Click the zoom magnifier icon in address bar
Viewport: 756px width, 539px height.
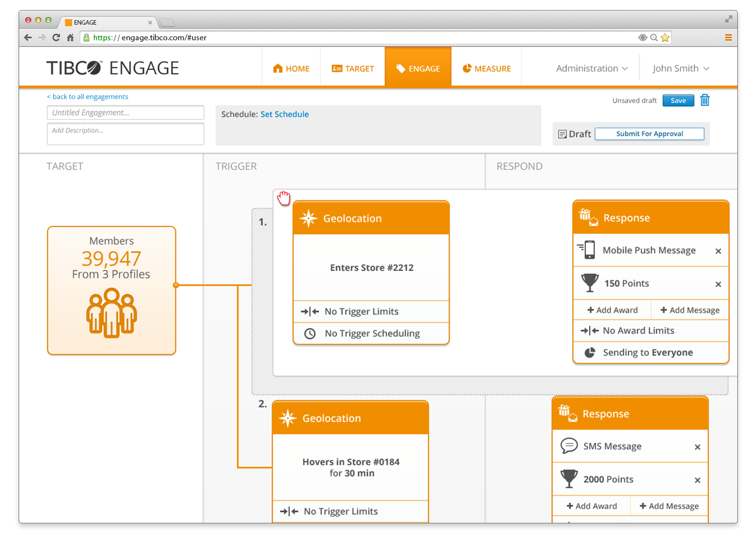click(x=654, y=38)
